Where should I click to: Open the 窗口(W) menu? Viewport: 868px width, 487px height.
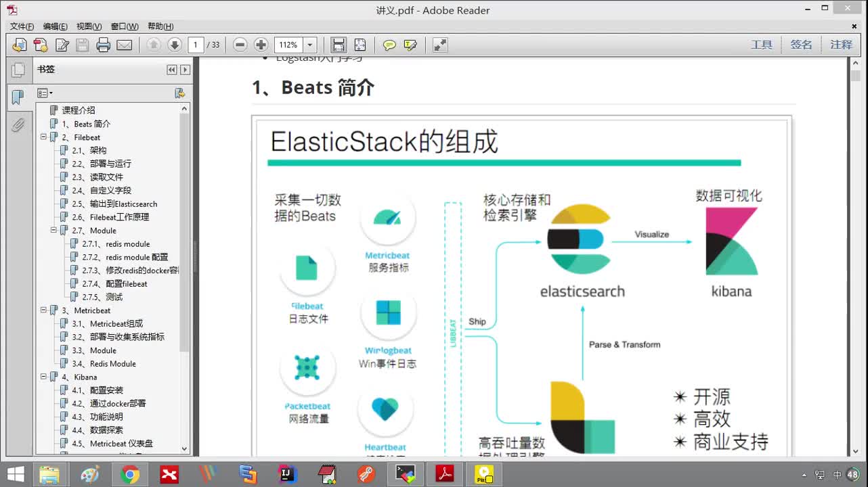pos(125,26)
